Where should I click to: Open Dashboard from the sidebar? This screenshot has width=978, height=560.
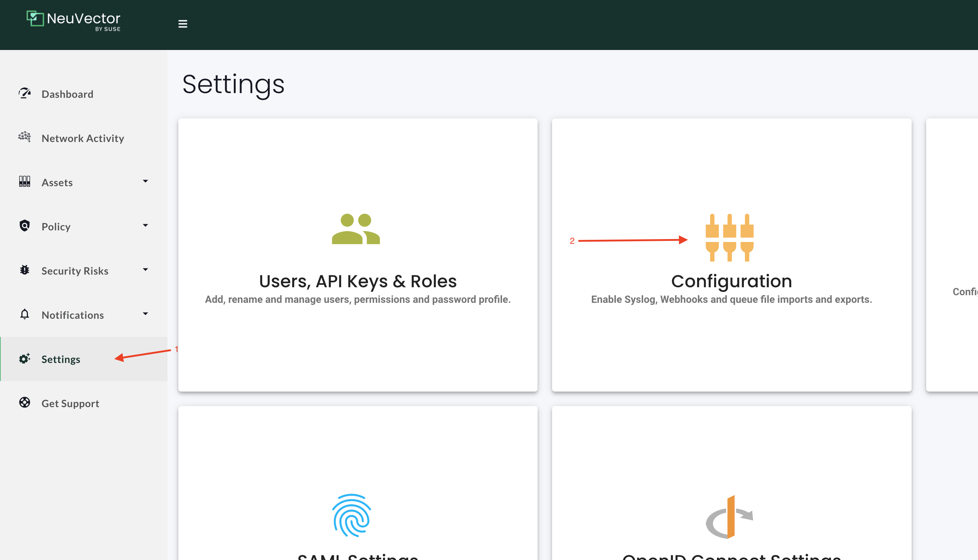pos(84,94)
